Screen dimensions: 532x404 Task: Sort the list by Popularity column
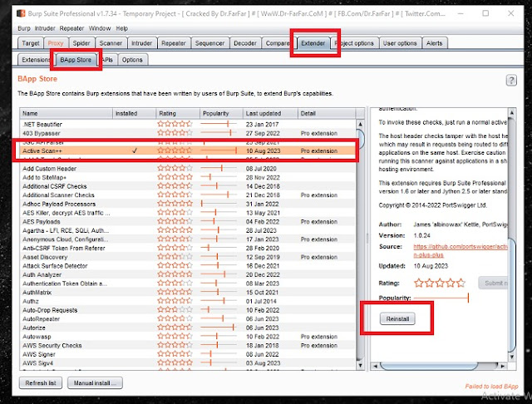pyautogui.click(x=222, y=113)
